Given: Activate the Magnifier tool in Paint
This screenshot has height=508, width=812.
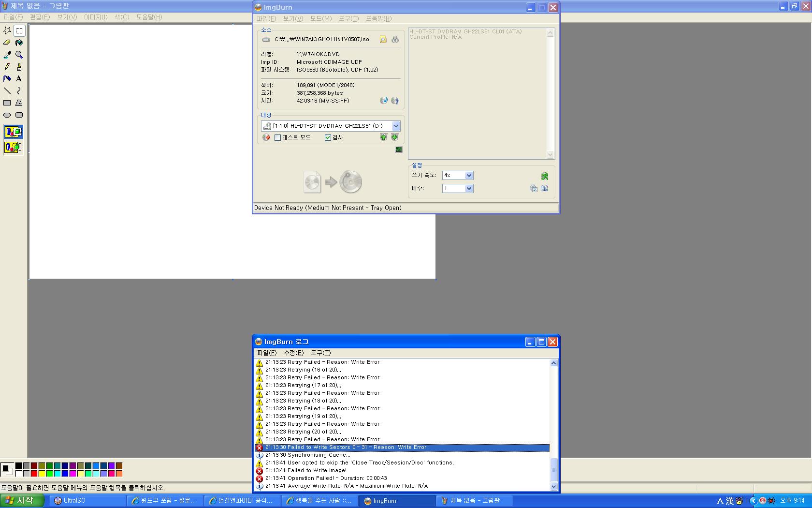Looking at the screenshot, I should click(x=19, y=55).
